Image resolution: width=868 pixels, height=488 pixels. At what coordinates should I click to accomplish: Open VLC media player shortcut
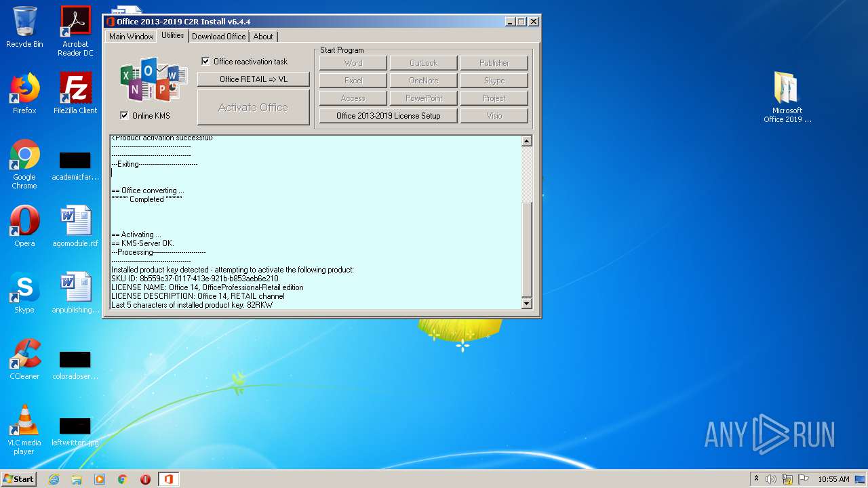(24, 430)
